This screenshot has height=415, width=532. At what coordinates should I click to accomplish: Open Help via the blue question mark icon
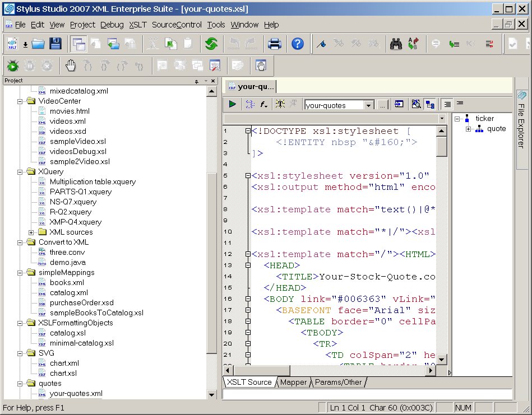[298, 44]
